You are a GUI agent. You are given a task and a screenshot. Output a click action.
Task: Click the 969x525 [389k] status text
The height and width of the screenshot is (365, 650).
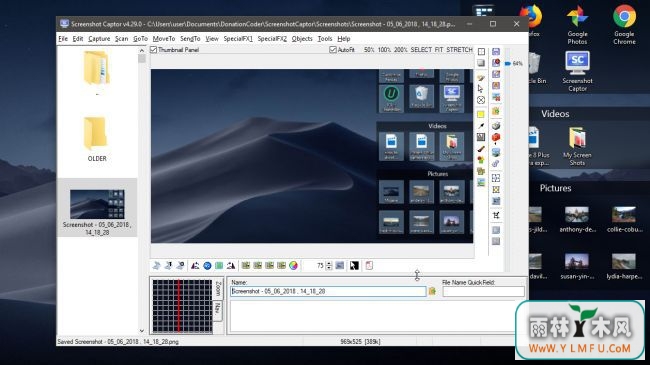(360, 342)
